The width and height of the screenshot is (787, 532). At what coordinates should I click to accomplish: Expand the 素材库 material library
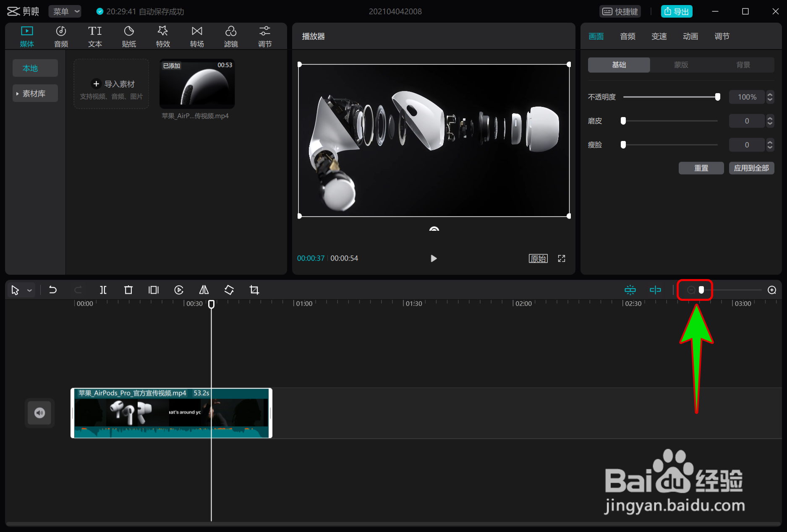pyautogui.click(x=35, y=94)
